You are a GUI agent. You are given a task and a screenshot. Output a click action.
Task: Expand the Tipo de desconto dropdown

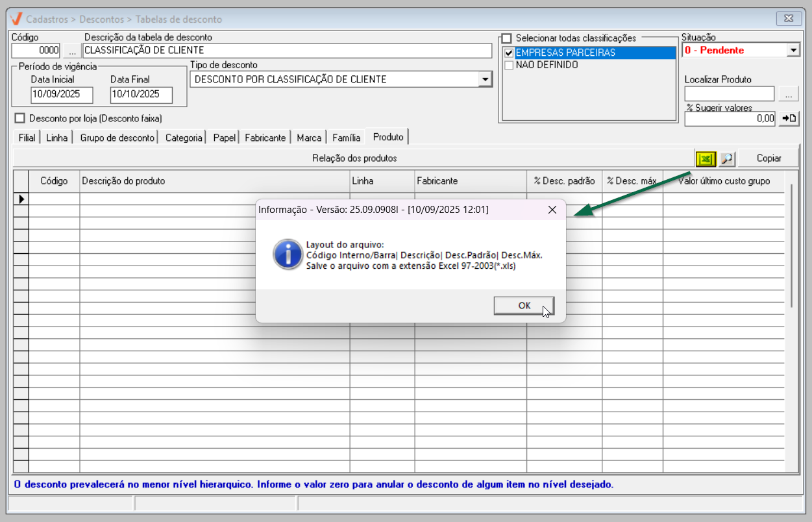pyautogui.click(x=485, y=79)
